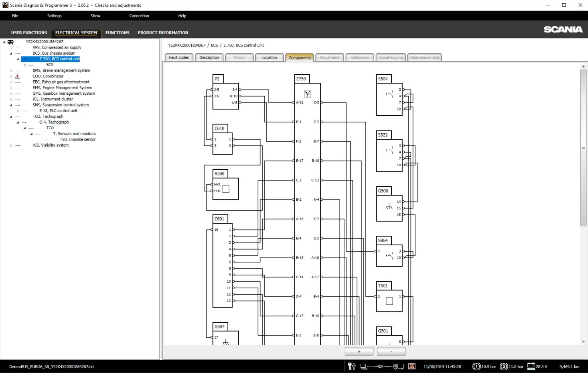Click the diagram vertical scrollbar thumb
588x373 pixels.
(583, 148)
